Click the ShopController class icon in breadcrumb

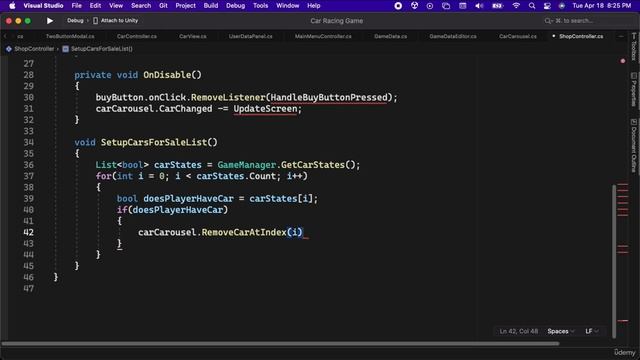(x=9, y=49)
